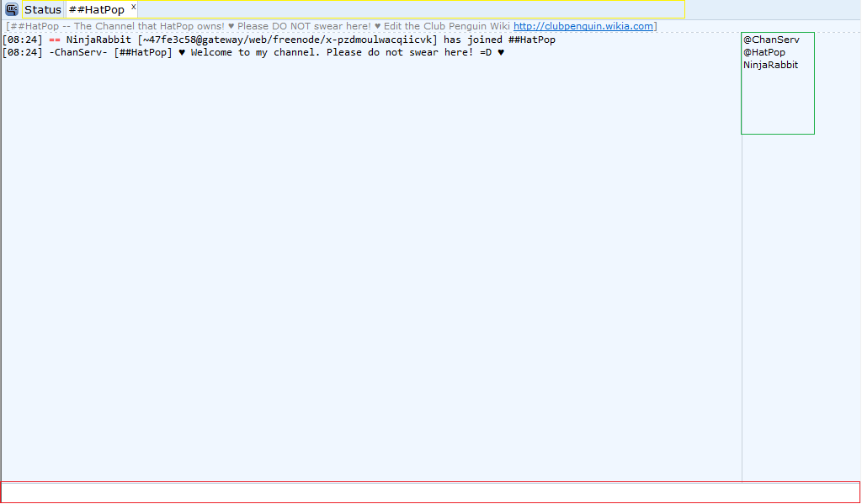Select NinjaRabbit in the nick list
Image resolution: width=862 pixels, height=504 pixels.
point(771,65)
